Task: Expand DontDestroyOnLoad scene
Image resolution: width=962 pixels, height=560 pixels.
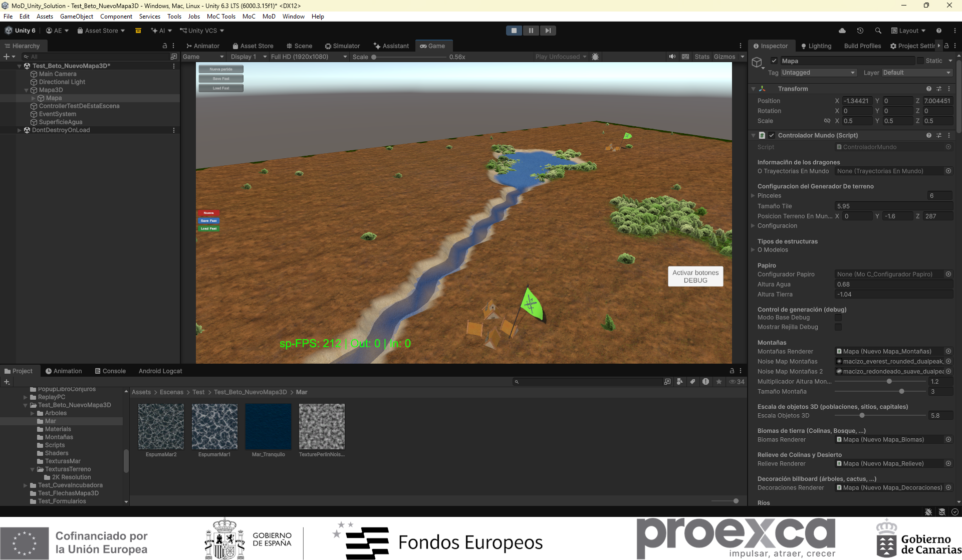Action: [x=20, y=130]
